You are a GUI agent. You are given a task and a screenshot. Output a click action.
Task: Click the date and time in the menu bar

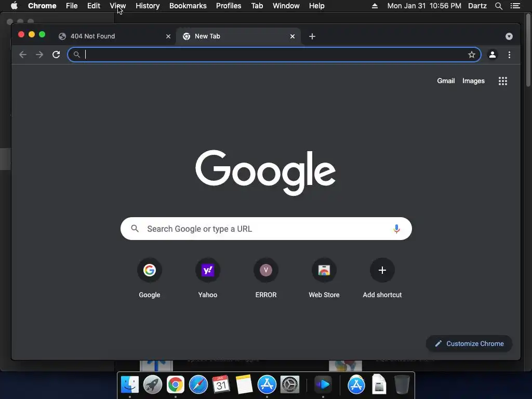tap(424, 6)
